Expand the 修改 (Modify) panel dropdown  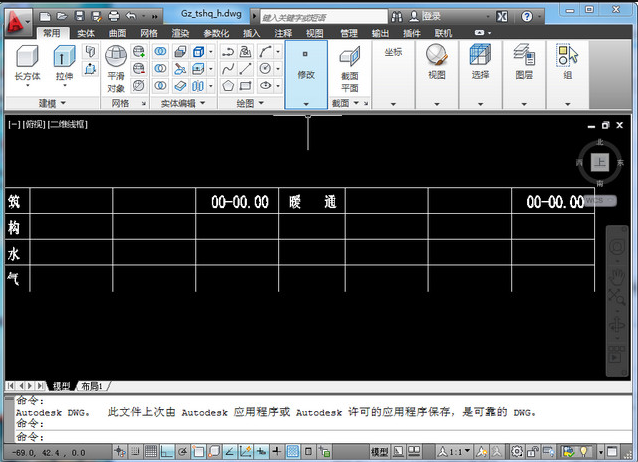pyautogui.click(x=306, y=104)
